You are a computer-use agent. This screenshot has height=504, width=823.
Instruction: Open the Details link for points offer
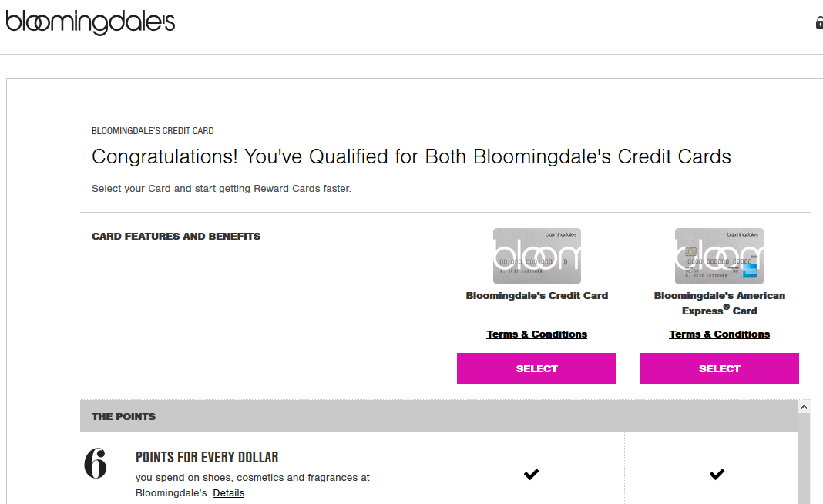coord(228,493)
